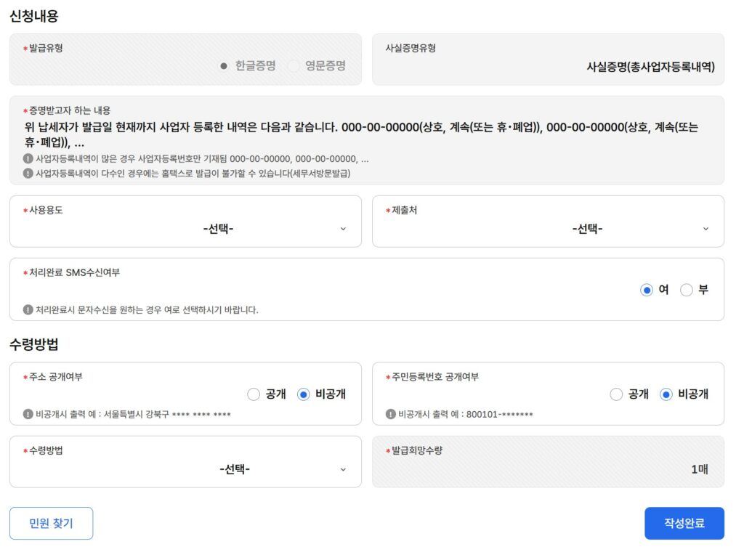The image size is (744, 560).
Task: Click the 사실증명유형 label
Action: [411, 48]
